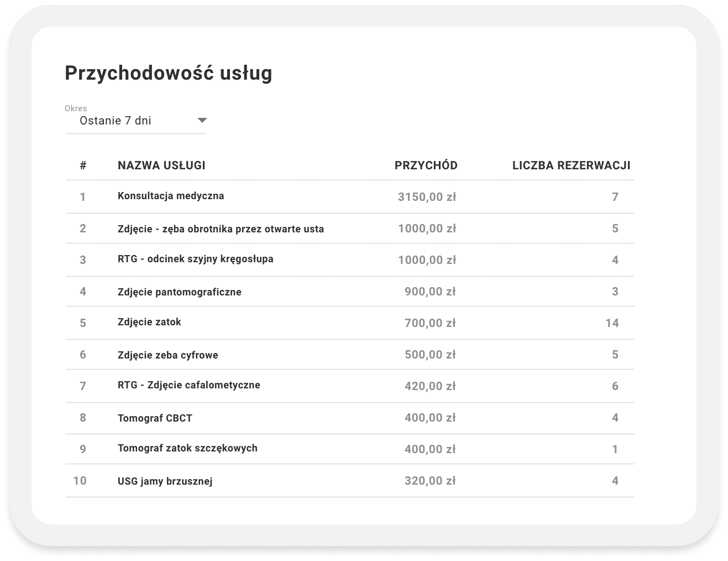Open 'RTG - Zdjęcie cafalometyczne' entry
Image resolution: width=728 pixels, height=561 pixels.
188,385
